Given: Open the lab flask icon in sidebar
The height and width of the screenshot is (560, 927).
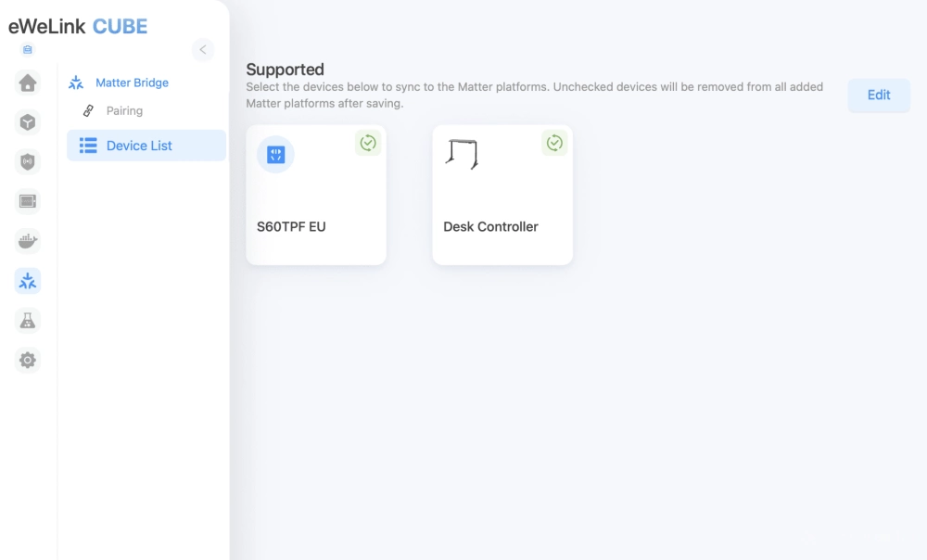Looking at the screenshot, I should [27, 321].
